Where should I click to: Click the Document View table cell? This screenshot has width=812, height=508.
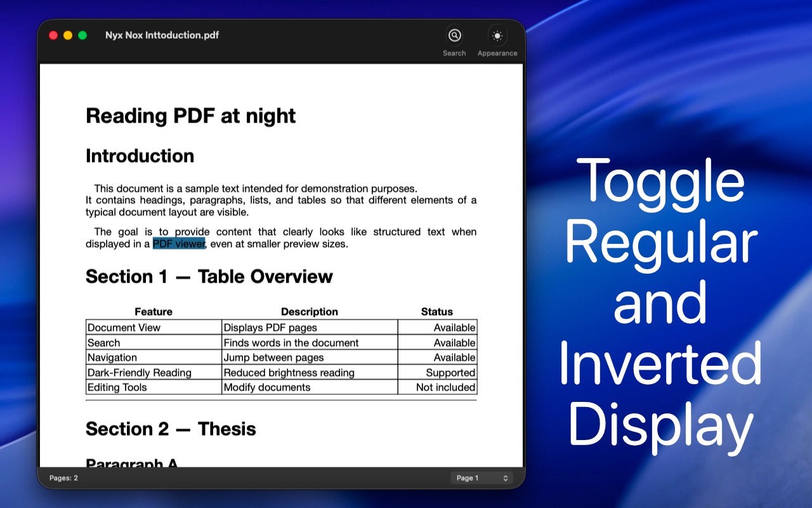[x=124, y=328]
